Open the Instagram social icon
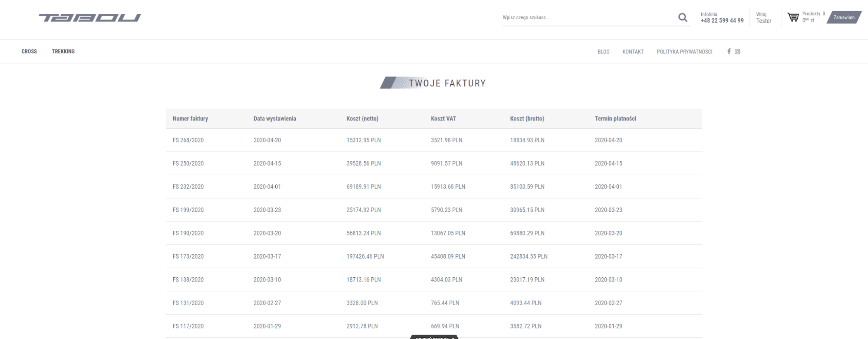The image size is (868, 339). (737, 51)
